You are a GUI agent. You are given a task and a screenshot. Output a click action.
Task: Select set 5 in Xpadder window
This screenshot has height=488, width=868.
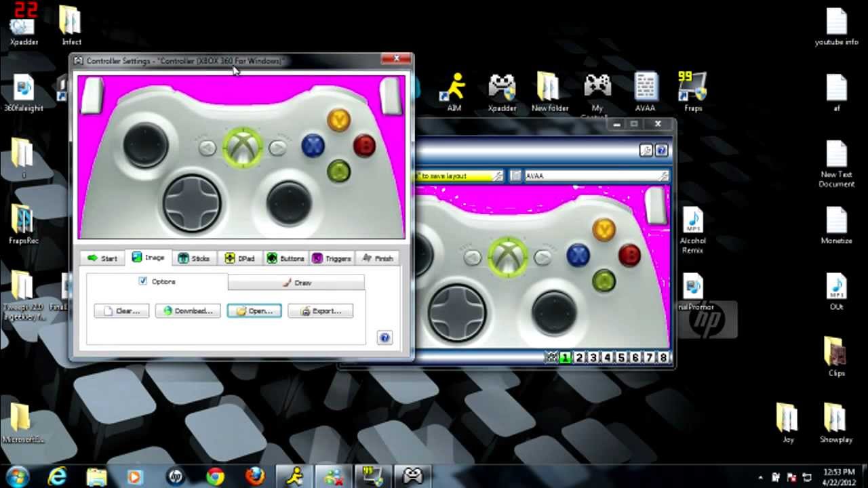(x=621, y=358)
